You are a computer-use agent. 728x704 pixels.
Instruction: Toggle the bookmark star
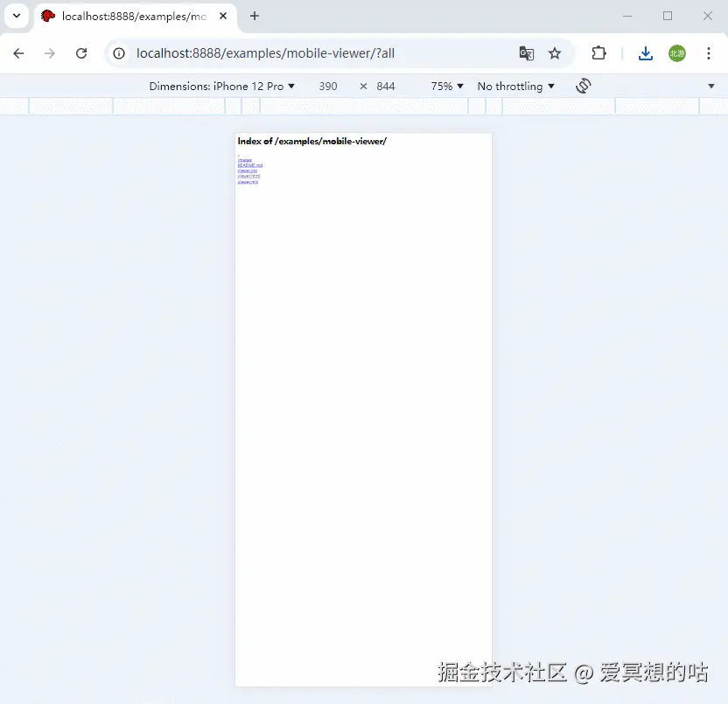click(x=556, y=53)
